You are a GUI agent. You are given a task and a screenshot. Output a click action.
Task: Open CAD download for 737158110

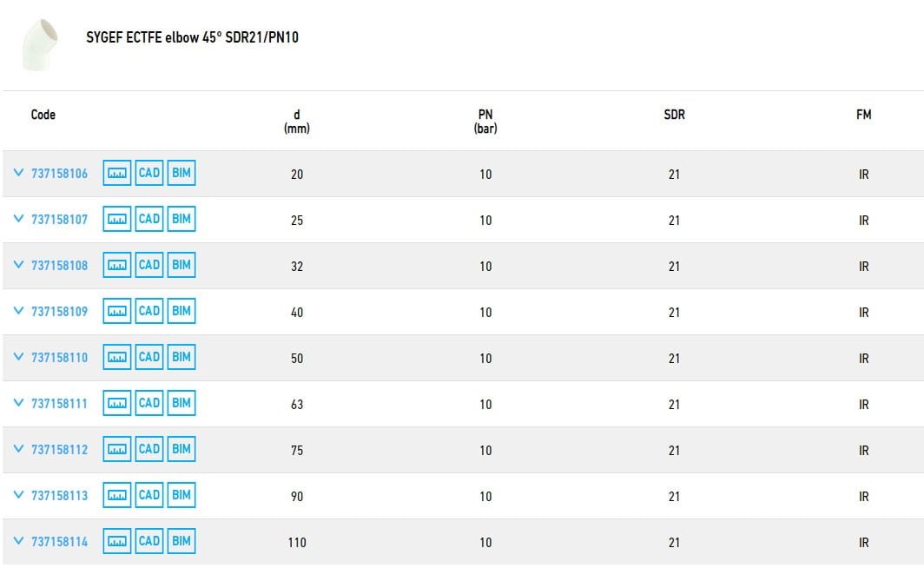[x=149, y=357]
